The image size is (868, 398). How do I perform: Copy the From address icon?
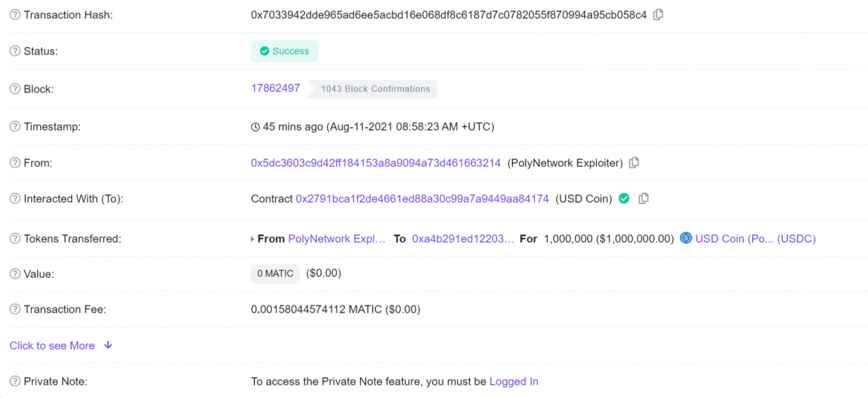634,163
